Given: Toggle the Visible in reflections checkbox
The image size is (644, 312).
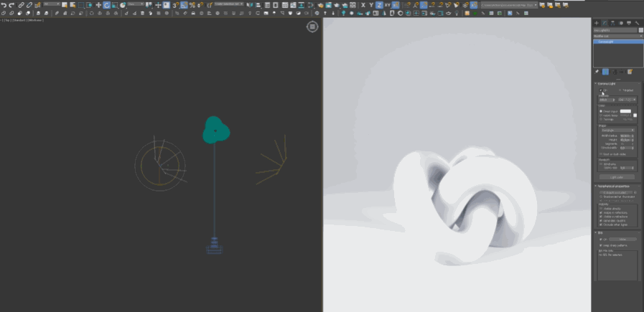Looking at the screenshot, I should pyautogui.click(x=601, y=212).
